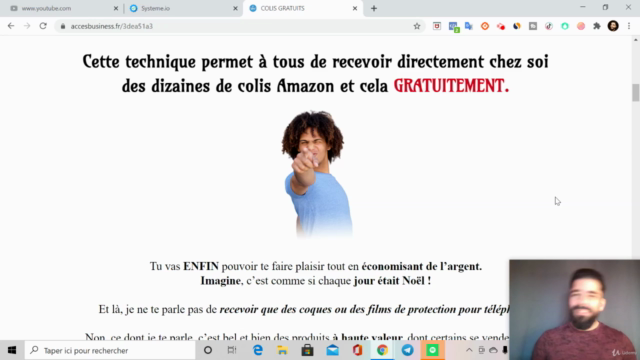Image resolution: width=640 pixels, height=360 pixels.
Task: Show hidden system tray icons
Action: point(469,350)
